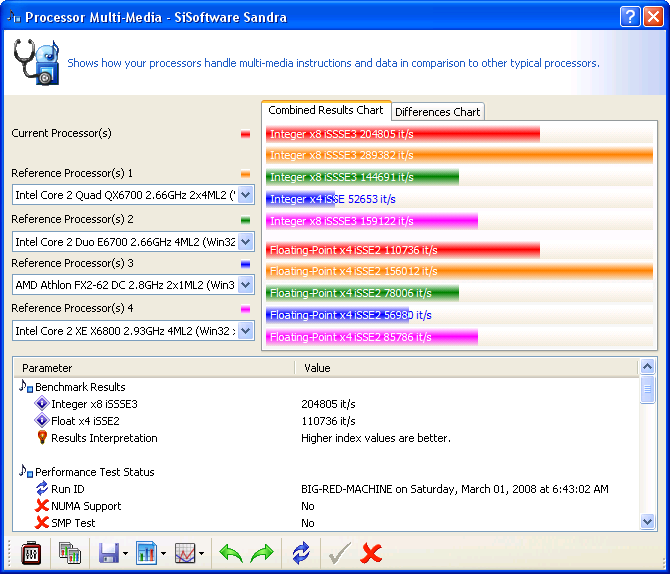This screenshot has height=574, width=670.
Task: Switch to the Combined Results Chart tab
Action: pos(326,110)
